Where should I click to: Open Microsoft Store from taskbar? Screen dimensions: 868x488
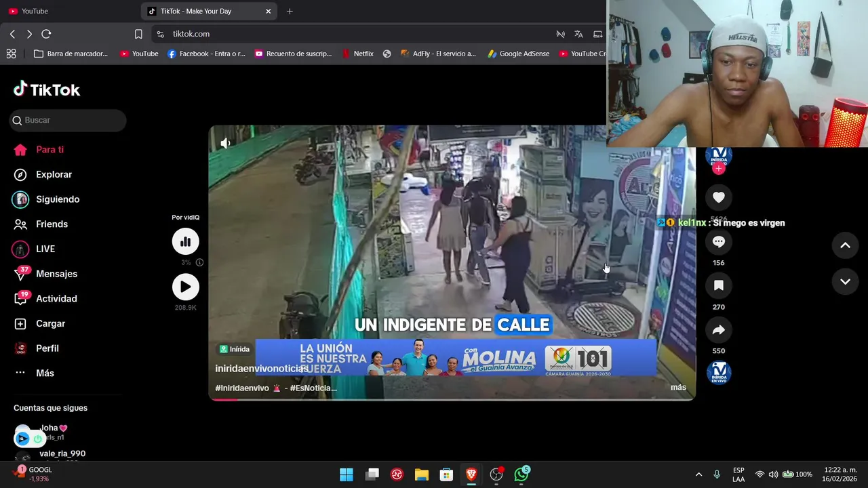(x=446, y=474)
